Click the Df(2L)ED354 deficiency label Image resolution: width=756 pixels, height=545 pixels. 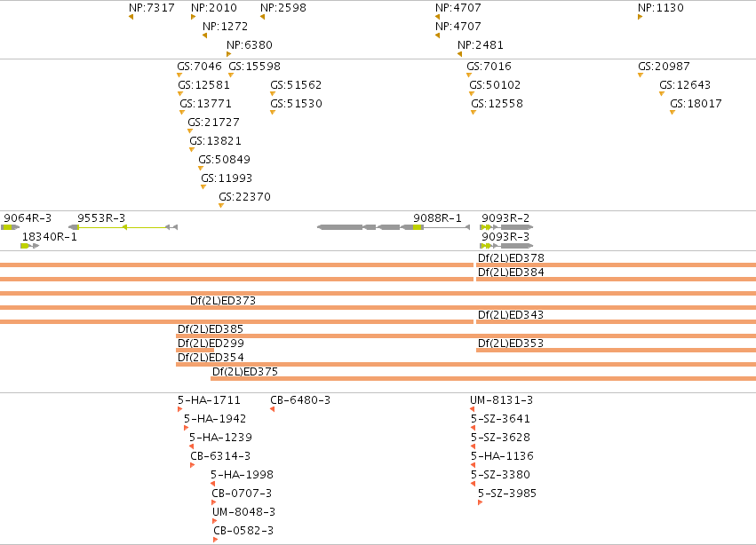[211, 358]
